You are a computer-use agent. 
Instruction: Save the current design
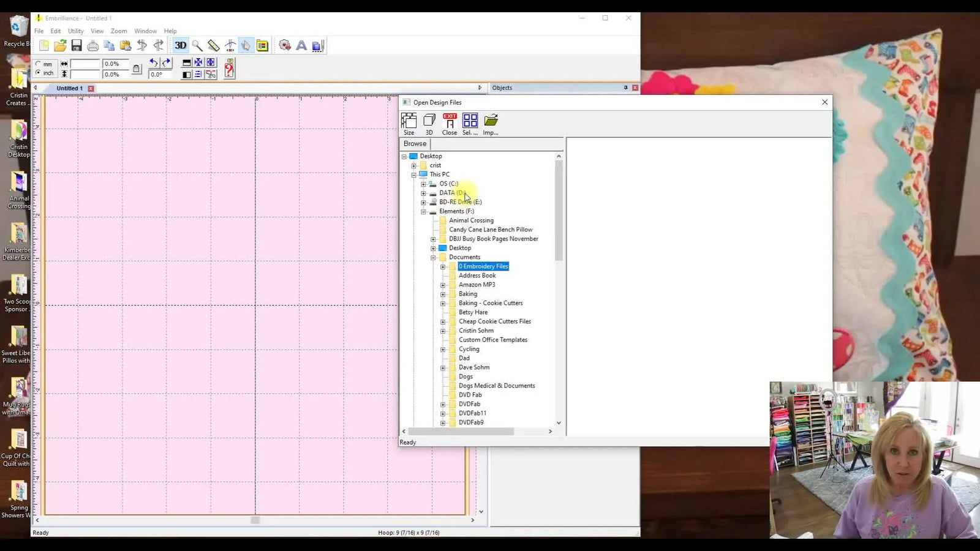77,45
